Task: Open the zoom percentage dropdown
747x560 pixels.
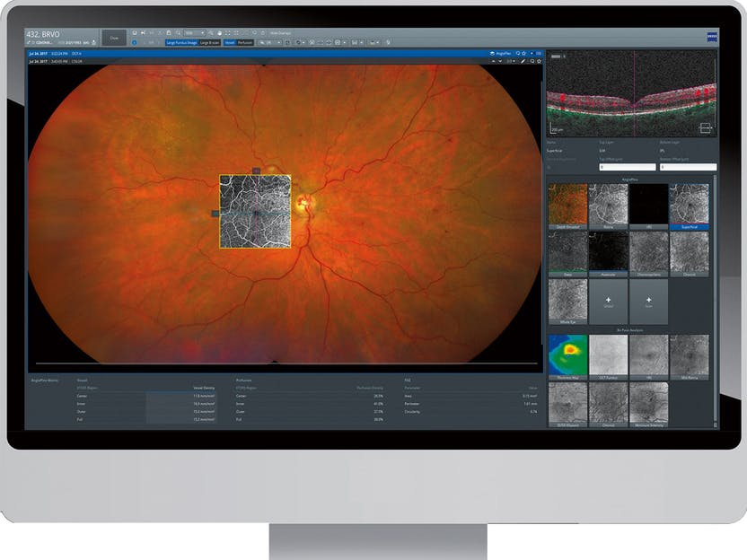Action: 194,33
